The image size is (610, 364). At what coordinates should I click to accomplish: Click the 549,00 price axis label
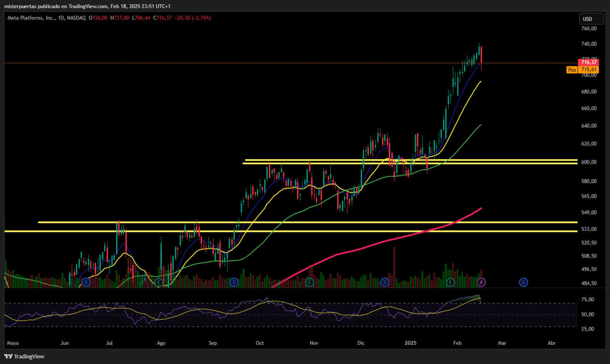(590, 212)
